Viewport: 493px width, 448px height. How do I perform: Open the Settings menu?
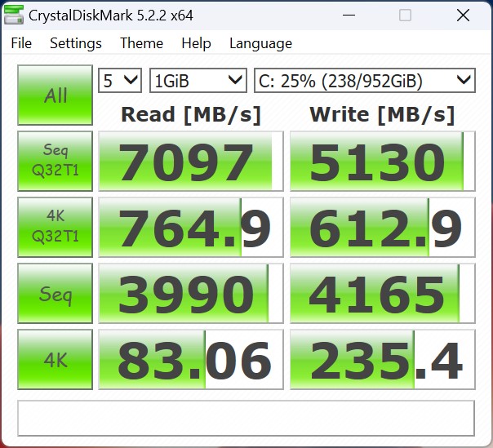[76, 43]
